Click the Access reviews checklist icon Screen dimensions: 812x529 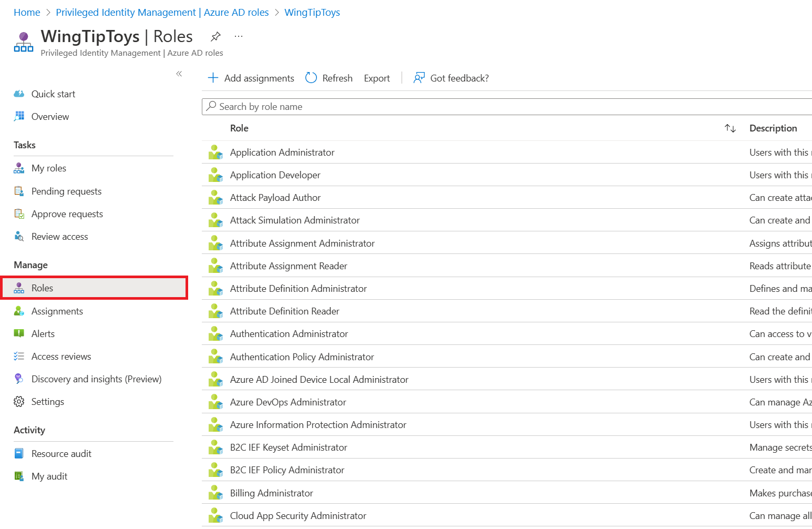coord(19,356)
